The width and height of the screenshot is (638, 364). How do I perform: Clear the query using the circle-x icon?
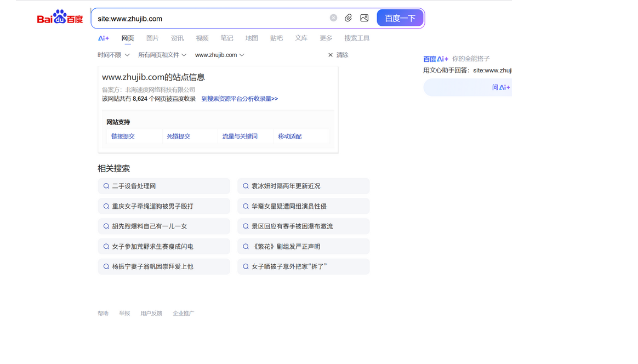tap(333, 18)
